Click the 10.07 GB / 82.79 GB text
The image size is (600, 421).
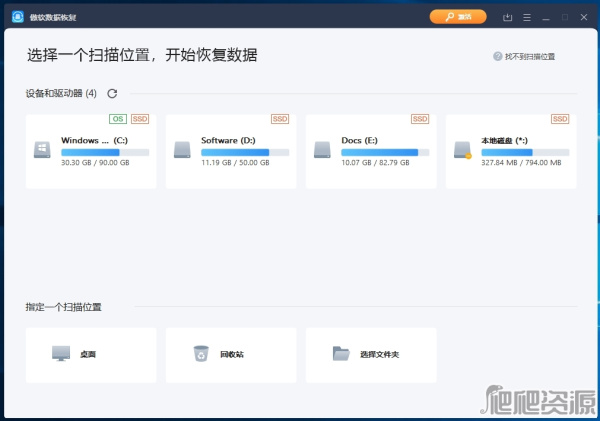[x=375, y=163]
